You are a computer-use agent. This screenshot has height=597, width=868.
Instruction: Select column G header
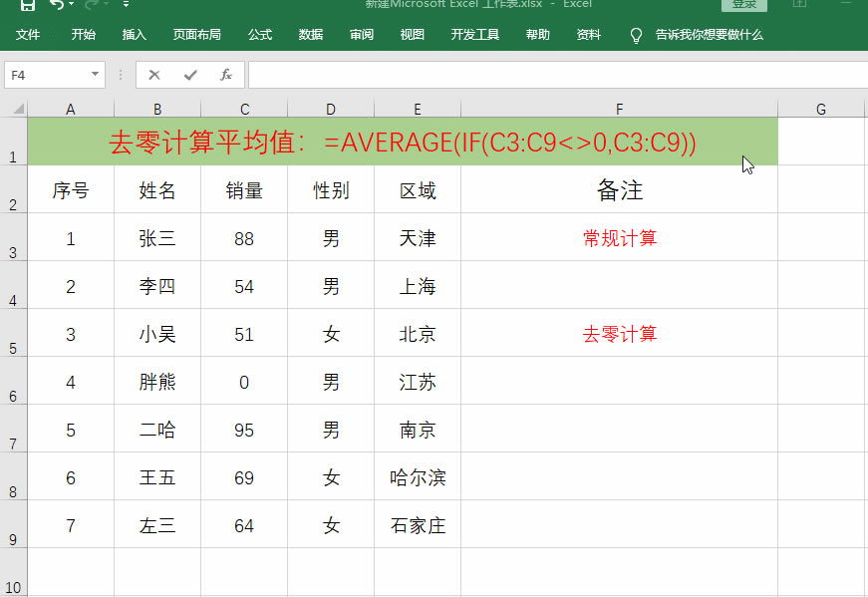coord(821,109)
